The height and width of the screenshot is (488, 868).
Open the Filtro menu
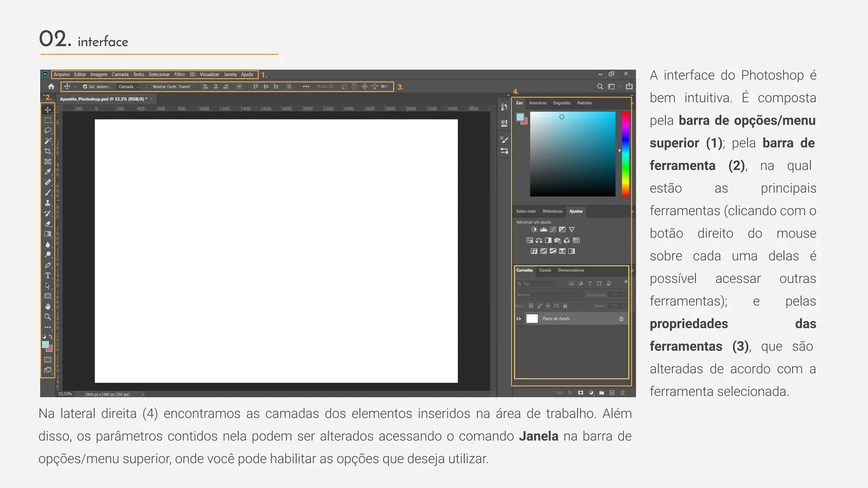tap(179, 75)
